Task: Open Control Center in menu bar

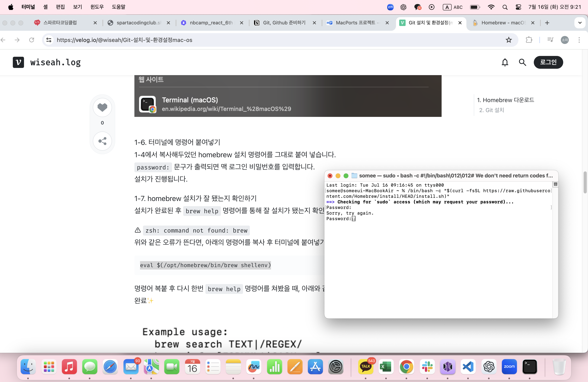Action: tap(519, 7)
